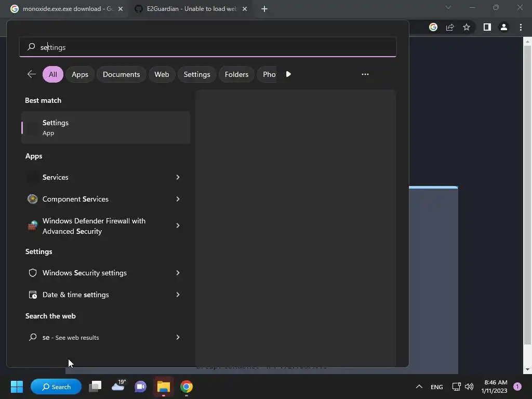Screen dimensions: 532x399
Task: Select the Documents filter tab
Action: (x=121, y=74)
